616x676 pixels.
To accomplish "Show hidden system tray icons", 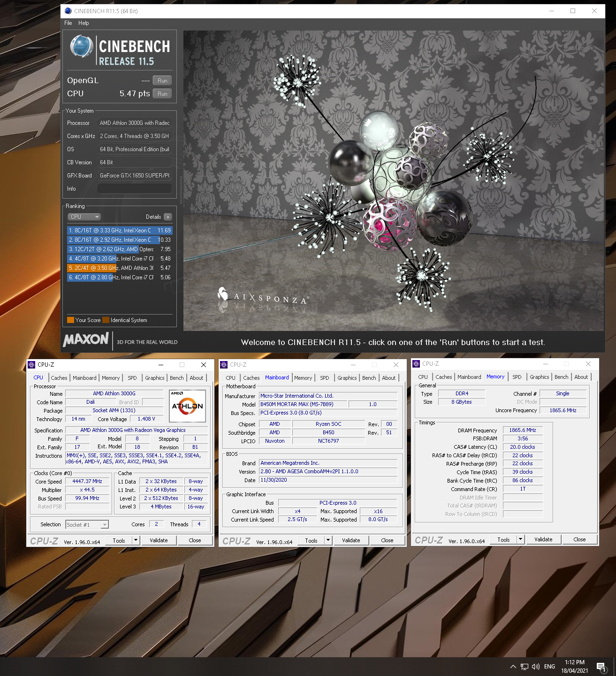I will point(513,667).
